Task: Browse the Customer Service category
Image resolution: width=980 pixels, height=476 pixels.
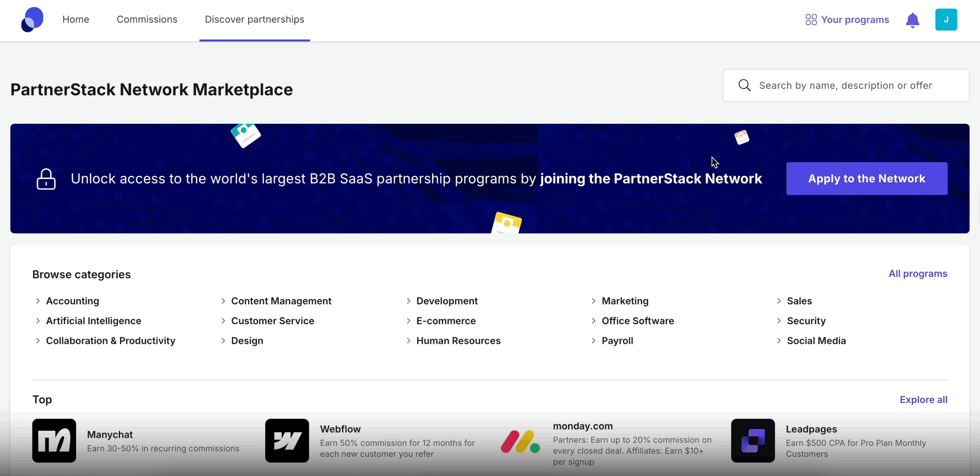Action: pyautogui.click(x=272, y=321)
